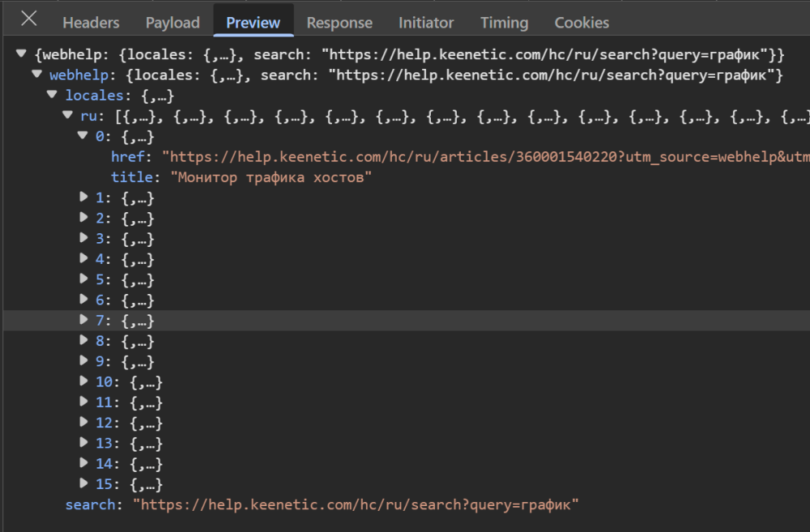Click the 'locales' property key

(94, 96)
